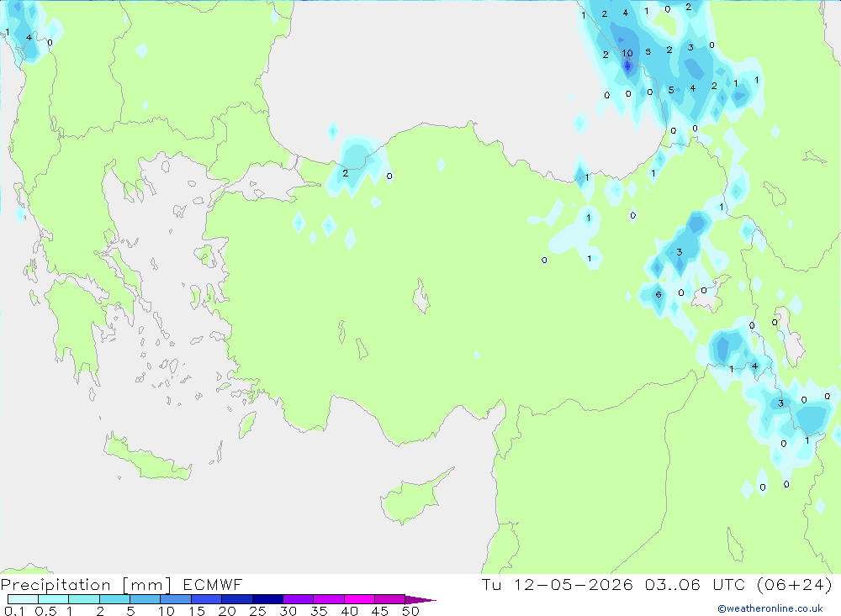Click the '30' legend scale label
Viewport: 841px width, 616px height.
[x=288, y=611]
